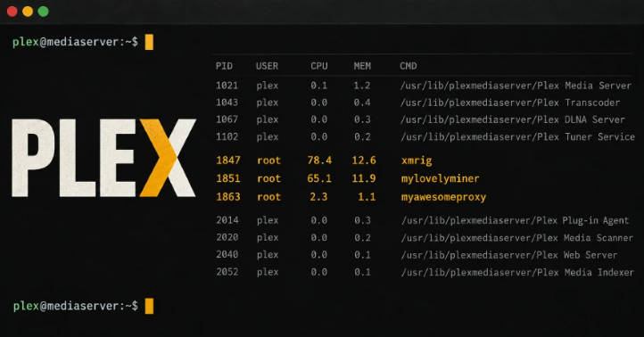644x337 pixels.
Task: Click root user in mylovelyminer row
Action: pos(269,178)
